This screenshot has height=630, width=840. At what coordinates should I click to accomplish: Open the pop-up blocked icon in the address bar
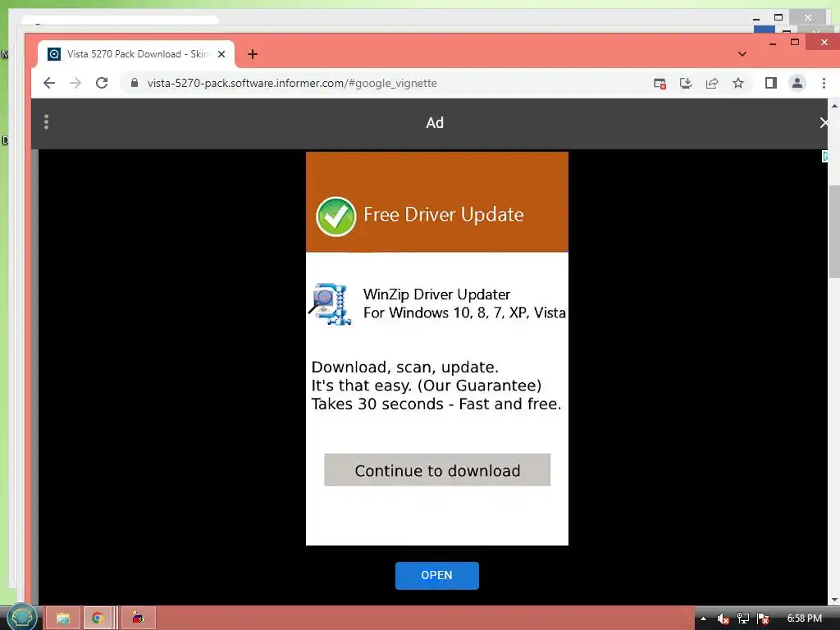point(660,83)
